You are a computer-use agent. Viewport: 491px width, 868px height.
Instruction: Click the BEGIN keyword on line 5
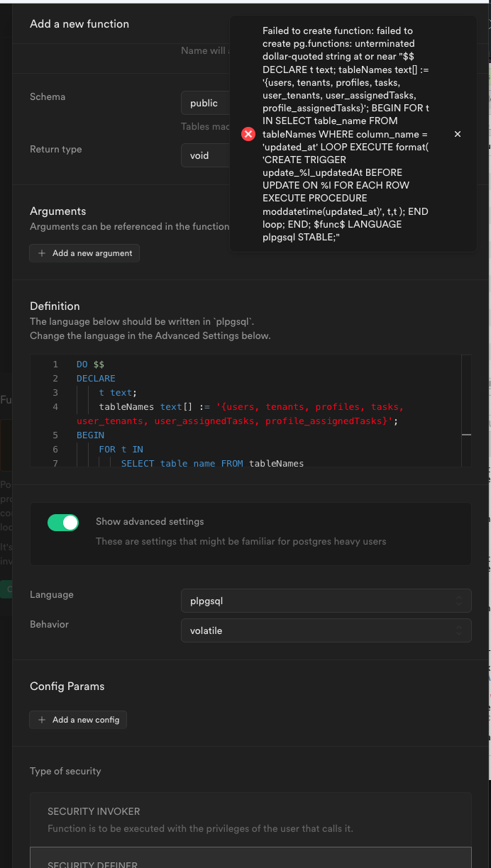click(90, 435)
